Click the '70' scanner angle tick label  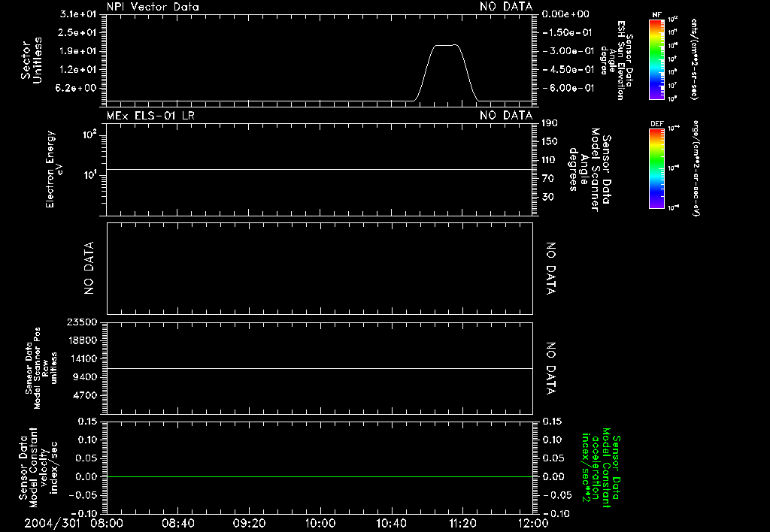pos(547,178)
